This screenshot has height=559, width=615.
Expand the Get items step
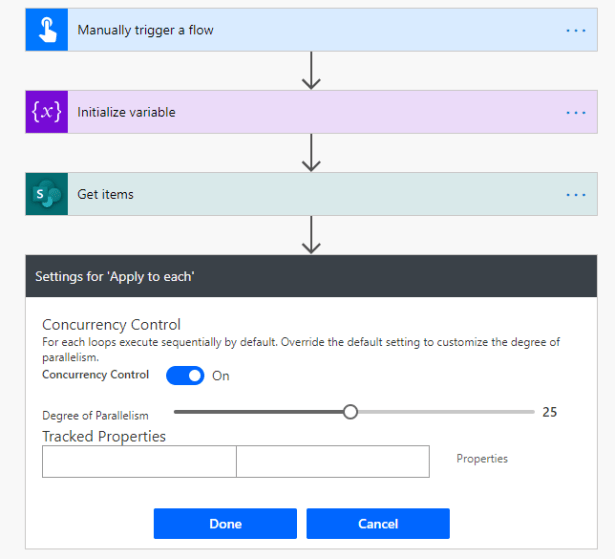(300, 194)
